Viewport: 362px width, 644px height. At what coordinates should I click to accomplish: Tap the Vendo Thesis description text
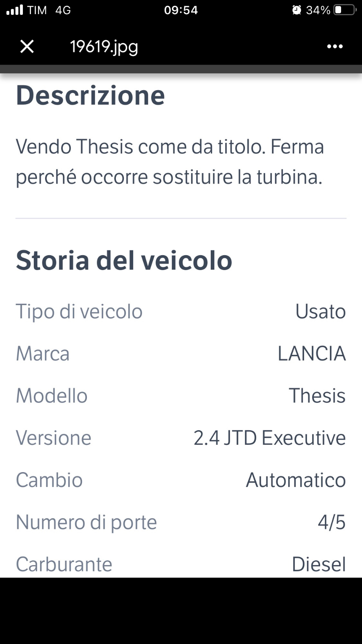(170, 161)
